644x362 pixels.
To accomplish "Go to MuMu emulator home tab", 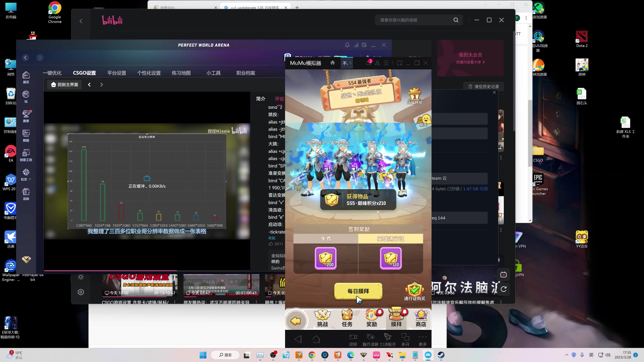I will point(332,63).
